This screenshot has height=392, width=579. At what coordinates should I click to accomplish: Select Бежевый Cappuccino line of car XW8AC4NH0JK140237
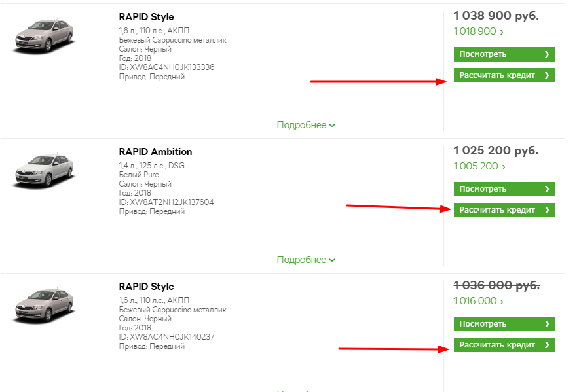(x=172, y=310)
